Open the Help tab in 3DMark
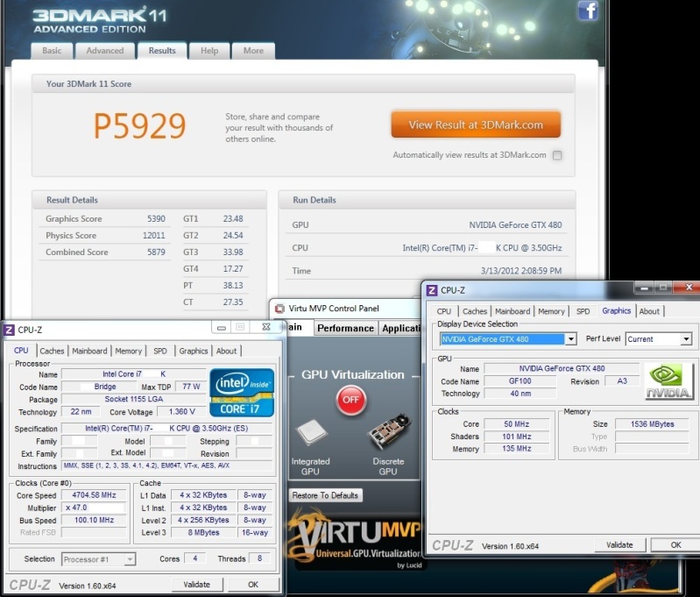700x597 pixels. tap(209, 51)
